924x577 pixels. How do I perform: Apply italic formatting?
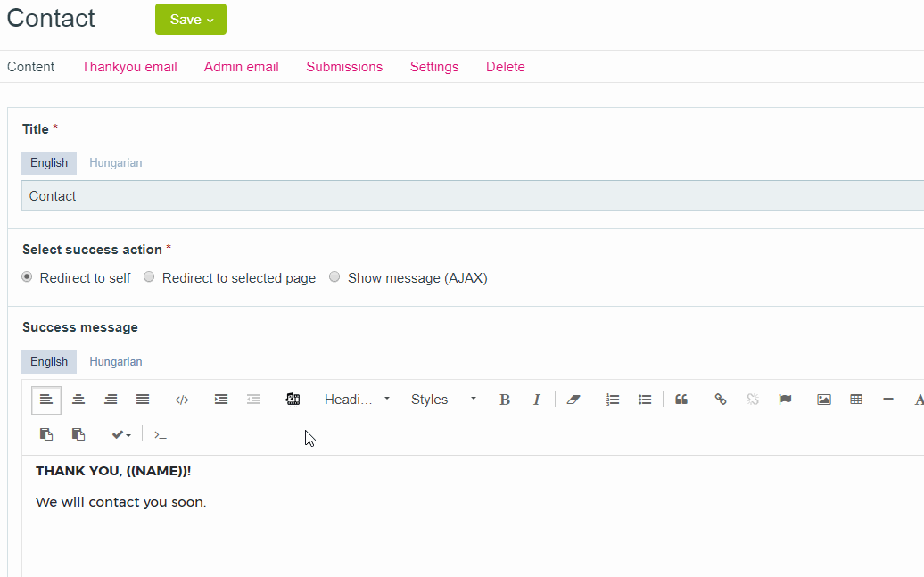coord(536,400)
